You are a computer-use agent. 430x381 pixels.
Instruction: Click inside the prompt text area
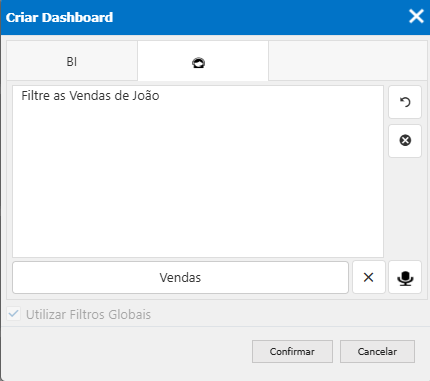click(x=198, y=171)
